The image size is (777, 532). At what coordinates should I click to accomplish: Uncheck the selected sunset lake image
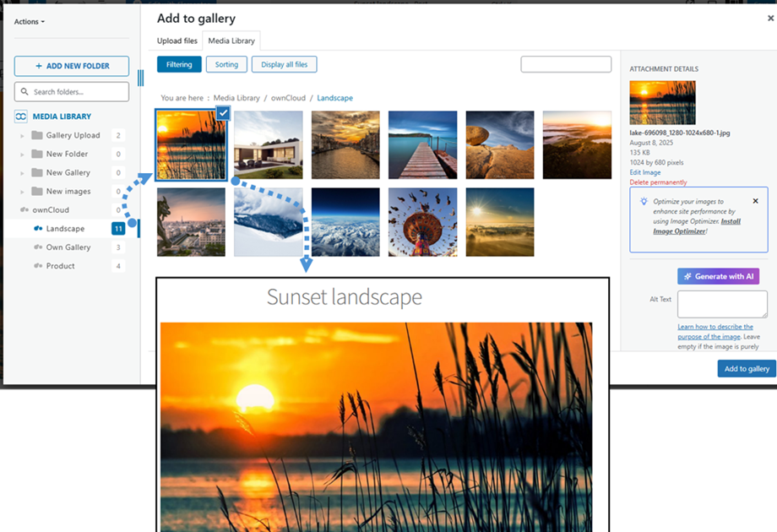click(223, 113)
